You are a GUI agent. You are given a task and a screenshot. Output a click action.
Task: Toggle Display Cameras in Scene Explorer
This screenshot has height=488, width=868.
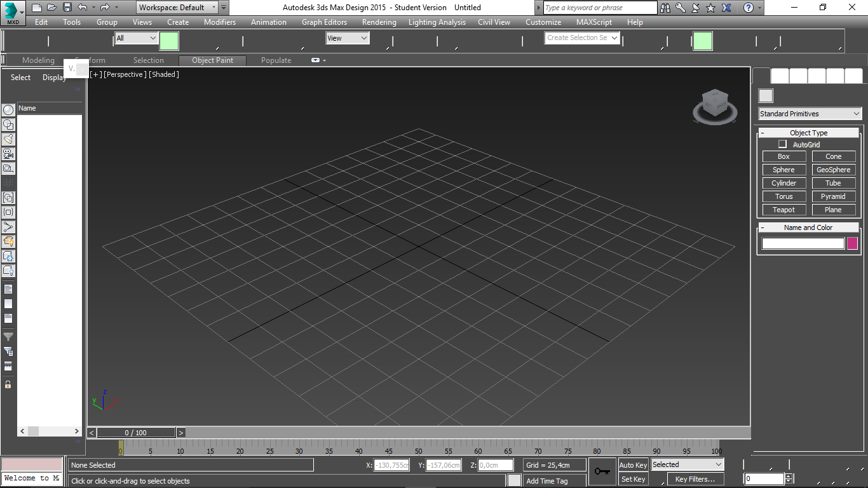click(x=8, y=154)
